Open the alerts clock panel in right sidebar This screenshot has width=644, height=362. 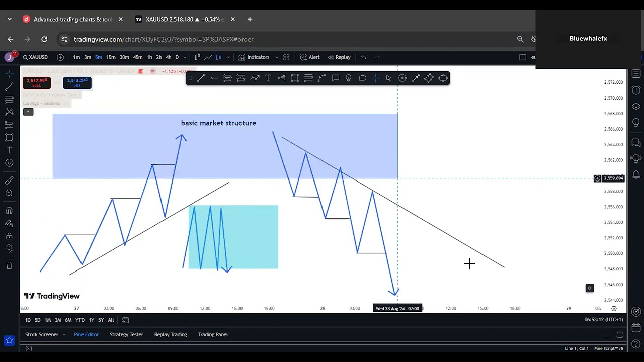(x=636, y=90)
